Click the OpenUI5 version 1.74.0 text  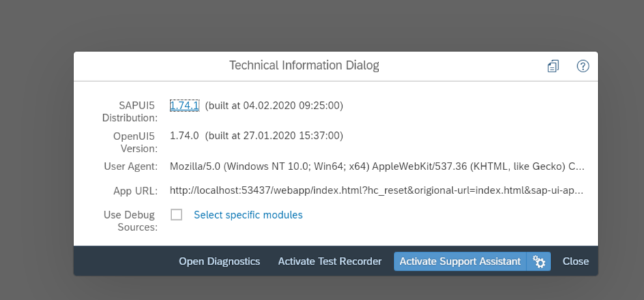point(184,135)
